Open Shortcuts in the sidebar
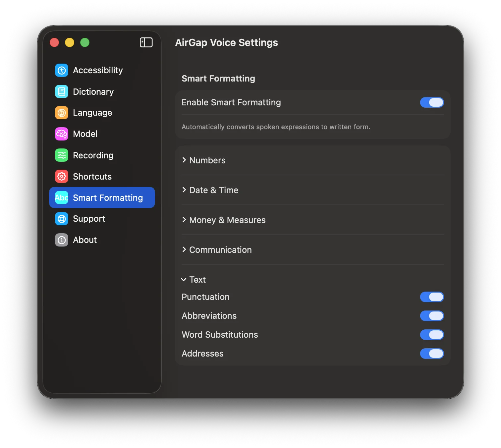 pos(102,176)
